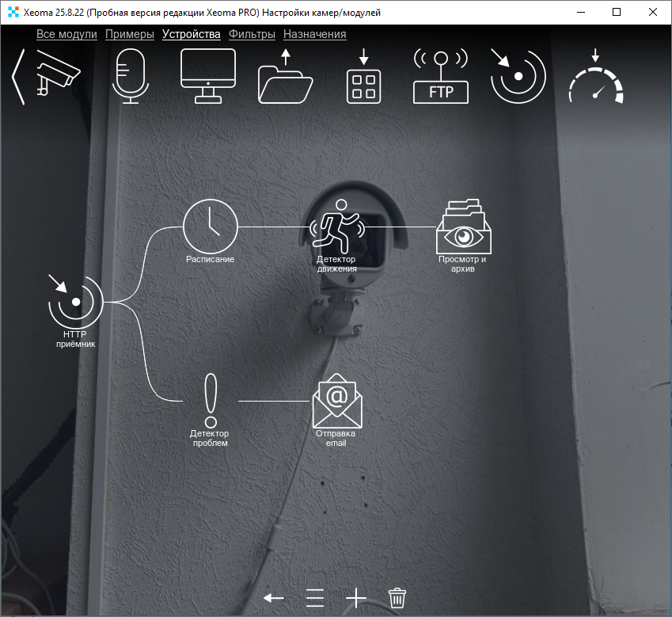Select the file reading folder icon
This screenshot has width=672, height=617.
[x=286, y=79]
